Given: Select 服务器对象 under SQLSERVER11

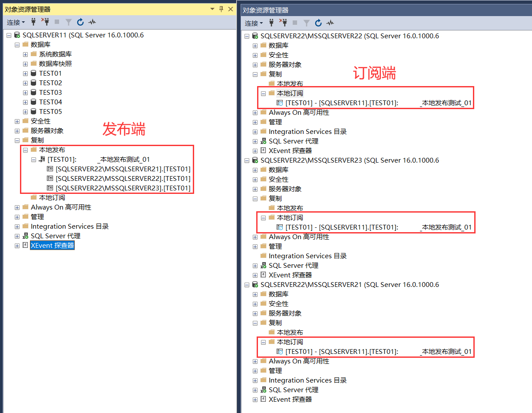Looking at the screenshot, I should click(47, 131).
